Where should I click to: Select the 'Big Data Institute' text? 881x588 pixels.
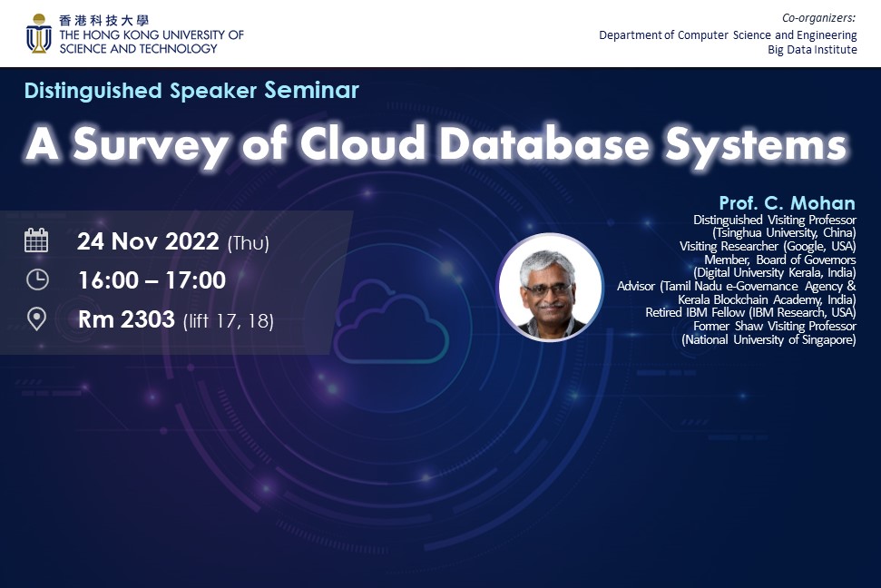(812, 50)
